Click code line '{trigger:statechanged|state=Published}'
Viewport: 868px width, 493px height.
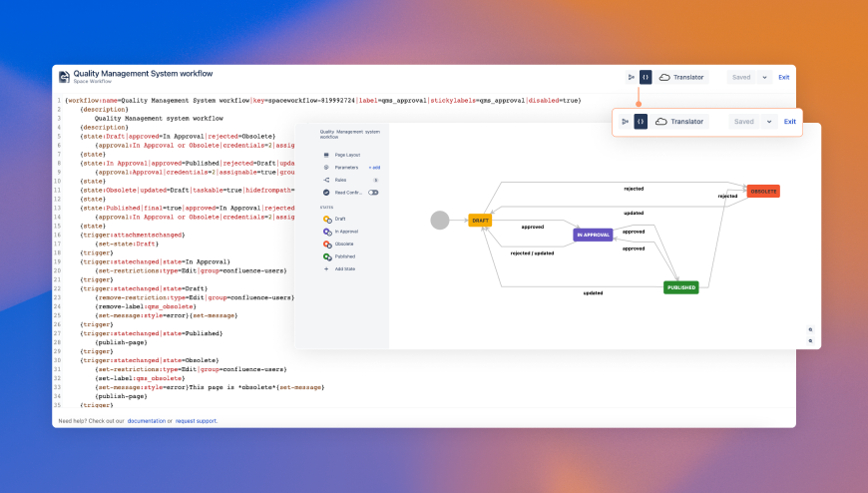[x=151, y=333]
